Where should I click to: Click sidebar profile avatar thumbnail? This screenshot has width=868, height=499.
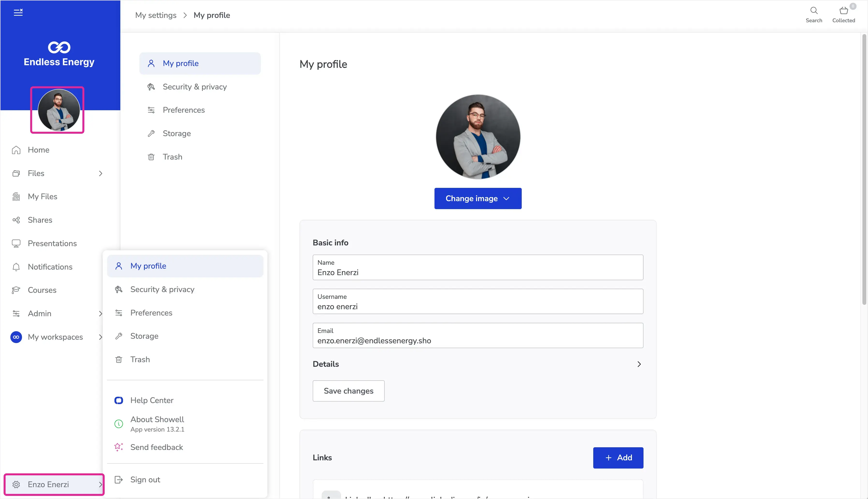pos(59,110)
